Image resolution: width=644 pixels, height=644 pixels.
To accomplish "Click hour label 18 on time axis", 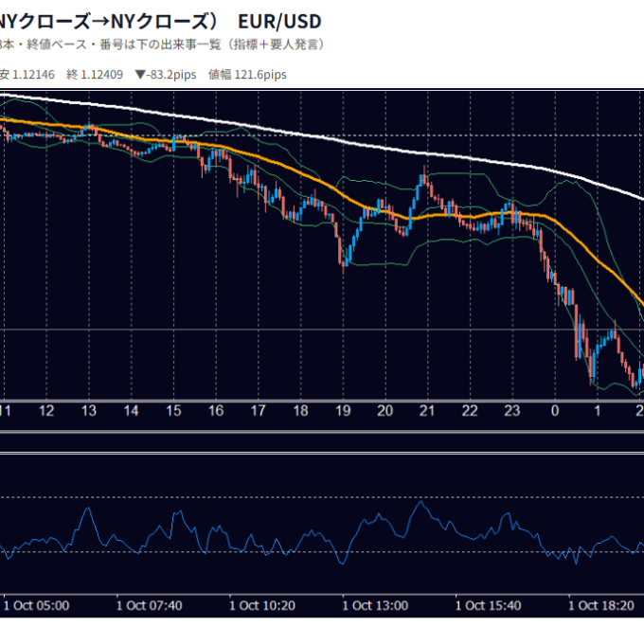I will [x=300, y=411].
